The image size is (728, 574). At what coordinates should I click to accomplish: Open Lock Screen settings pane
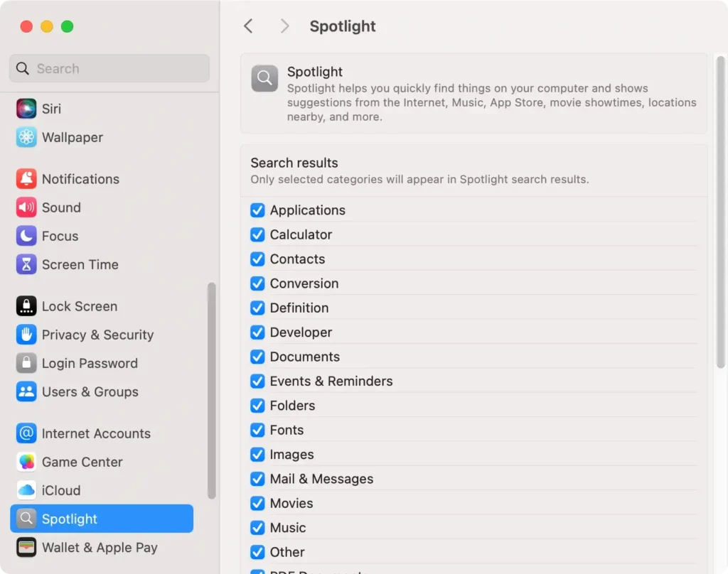pyautogui.click(x=79, y=306)
